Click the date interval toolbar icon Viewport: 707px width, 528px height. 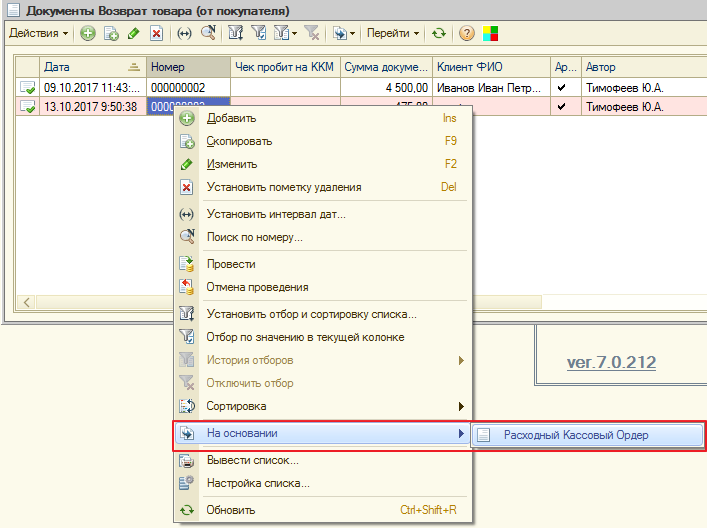click(184, 33)
